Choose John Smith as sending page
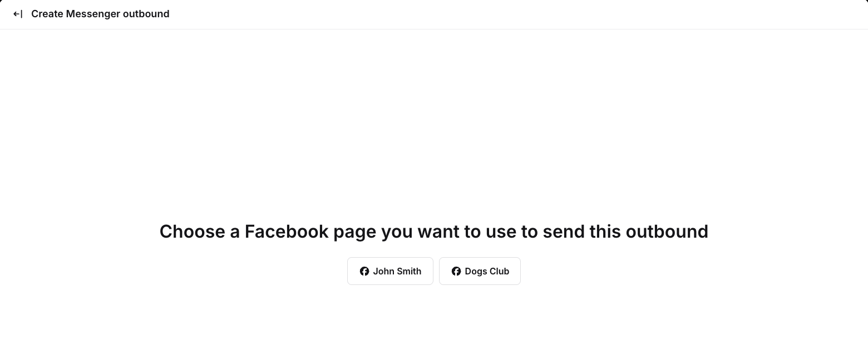The width and height of the screenshot is (868, 349). [390, 271]
